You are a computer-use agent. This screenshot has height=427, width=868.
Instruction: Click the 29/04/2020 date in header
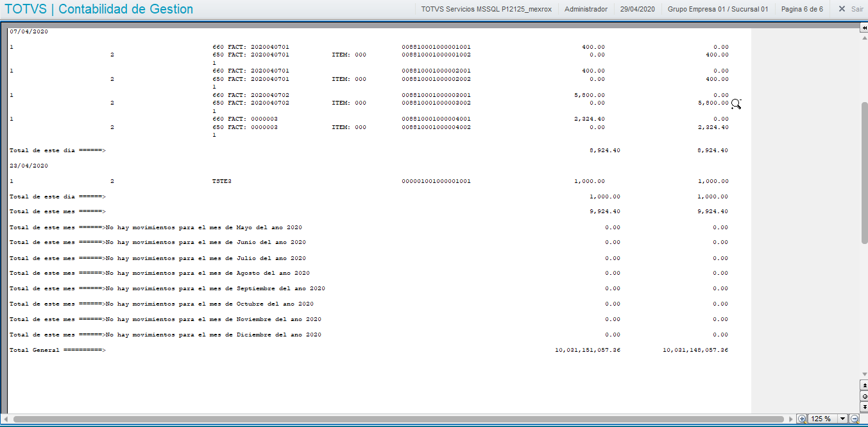pyautogui.click(x=637, y=9)
